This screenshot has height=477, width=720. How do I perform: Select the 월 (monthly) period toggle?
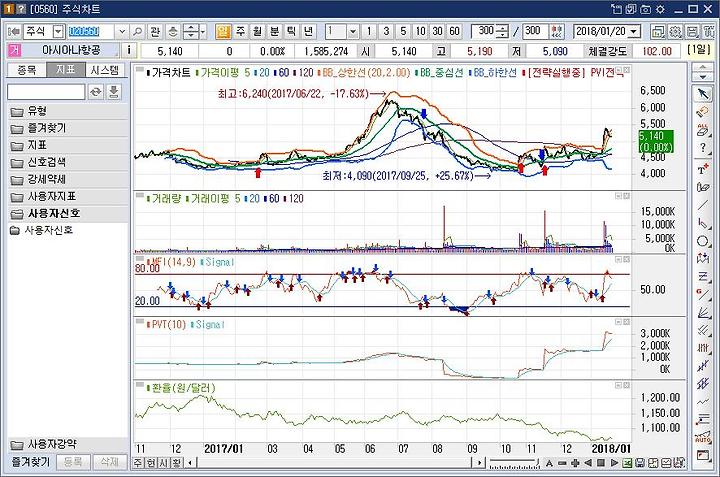tap(258, 31)
